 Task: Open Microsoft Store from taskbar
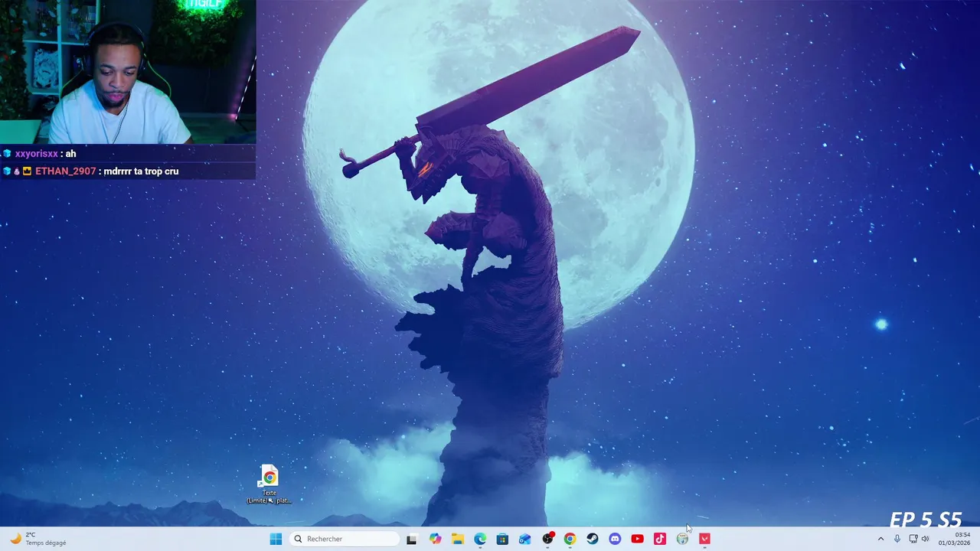(x=502, y=539)
